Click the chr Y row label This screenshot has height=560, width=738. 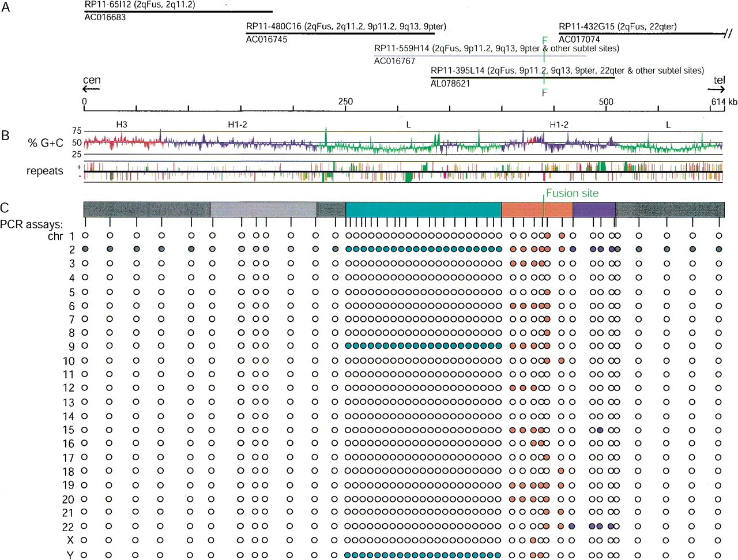click(x=70, y=555)
